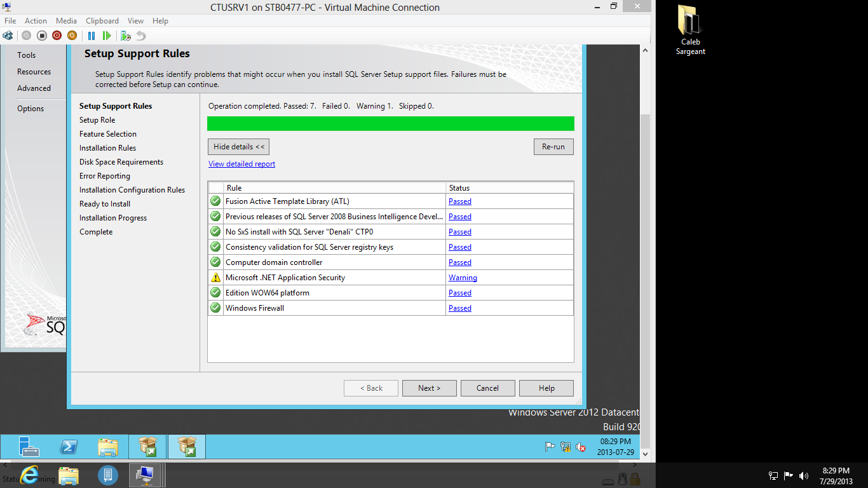Open the File menu
Image resolution: width=868 pixels, height=488 pixels.
(10, 21)
